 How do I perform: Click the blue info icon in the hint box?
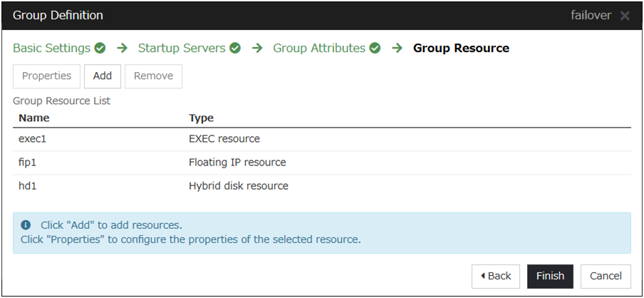[26, 225]
